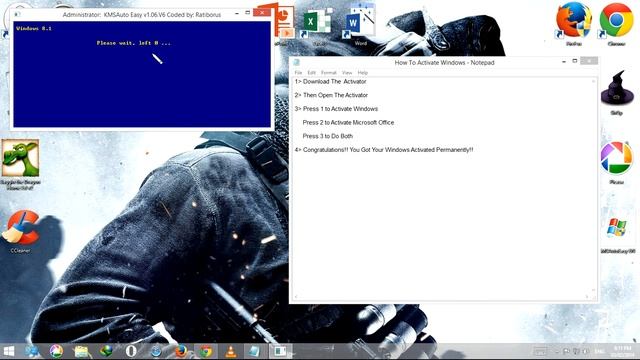640x360 pixels.
Task: Open the View menu in Notepad
Action: [347, 73]
